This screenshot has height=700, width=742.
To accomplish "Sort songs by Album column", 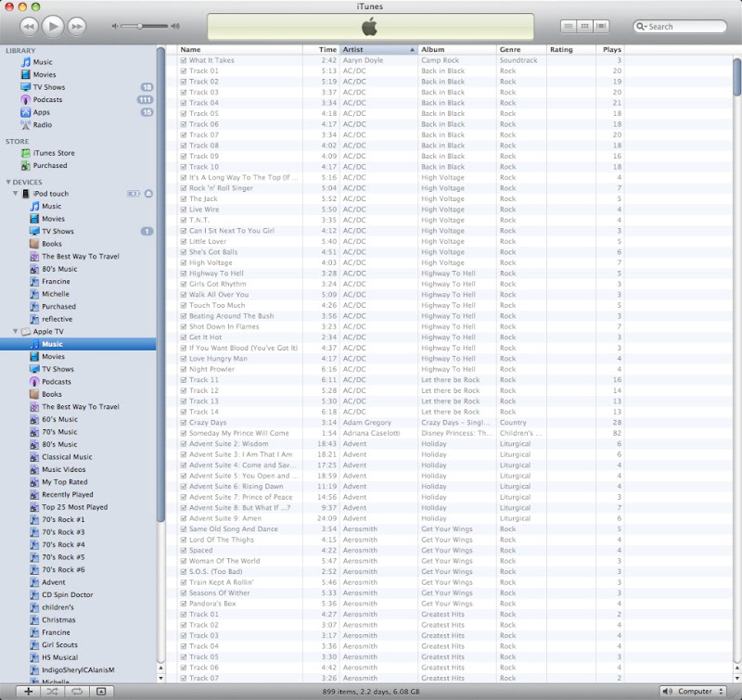I will [457, 50].
